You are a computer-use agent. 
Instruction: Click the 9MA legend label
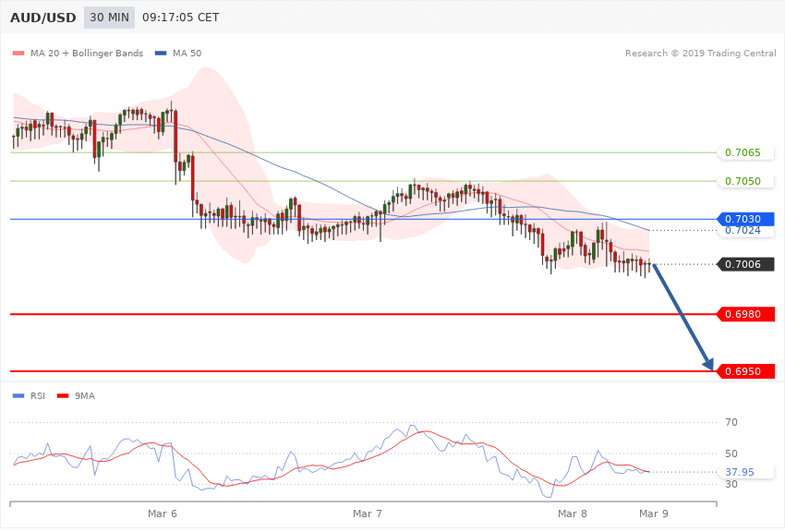pyautogui.click(x=85, y=396)
